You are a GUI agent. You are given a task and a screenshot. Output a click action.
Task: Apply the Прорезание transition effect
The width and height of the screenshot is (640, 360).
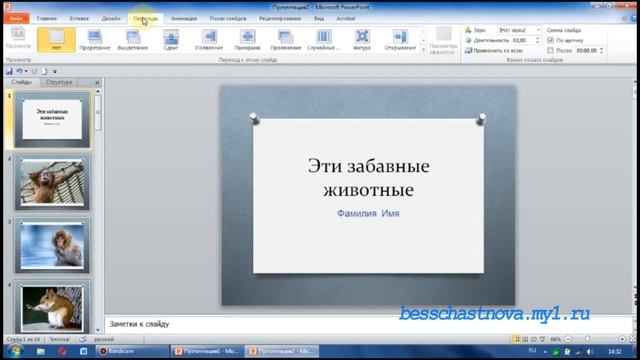coord(95,40)
